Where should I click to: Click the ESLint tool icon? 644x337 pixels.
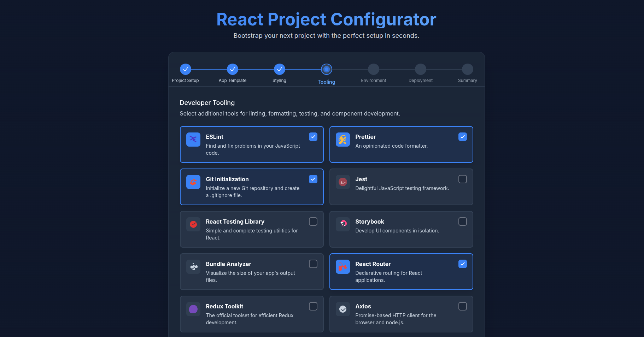pos(193,140)
